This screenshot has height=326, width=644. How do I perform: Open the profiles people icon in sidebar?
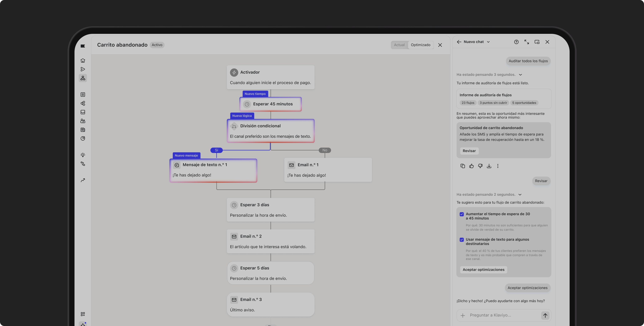(83, 121)
